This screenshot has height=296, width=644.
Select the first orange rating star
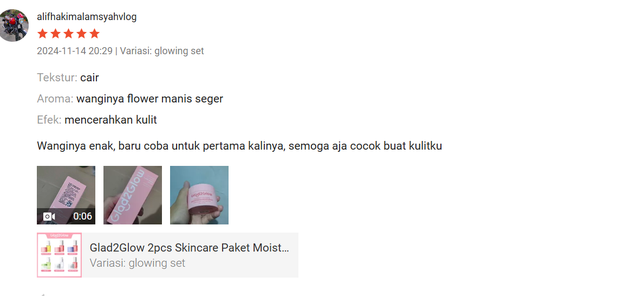(42, 34)
